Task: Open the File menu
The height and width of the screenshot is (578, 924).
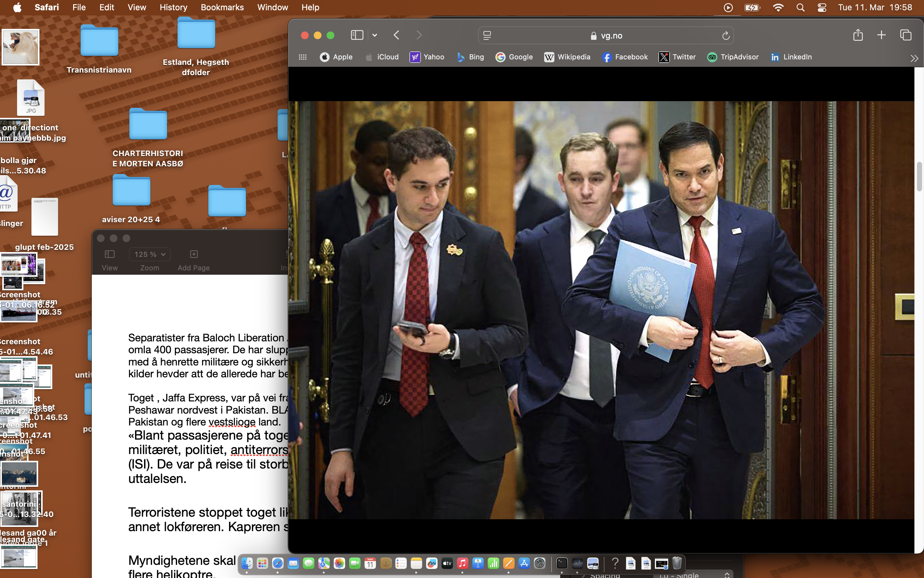Action: 79,7
